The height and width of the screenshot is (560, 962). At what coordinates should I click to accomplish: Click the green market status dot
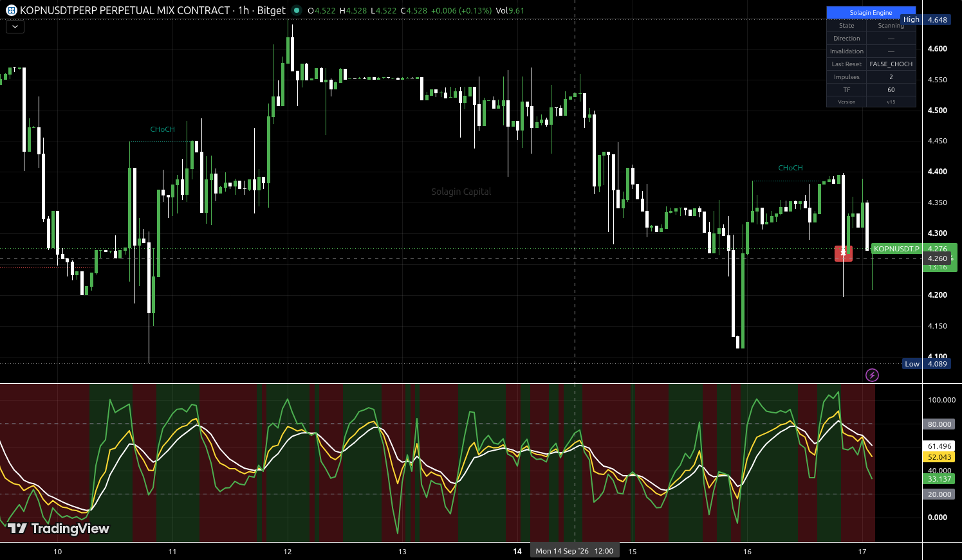(296, 10)
